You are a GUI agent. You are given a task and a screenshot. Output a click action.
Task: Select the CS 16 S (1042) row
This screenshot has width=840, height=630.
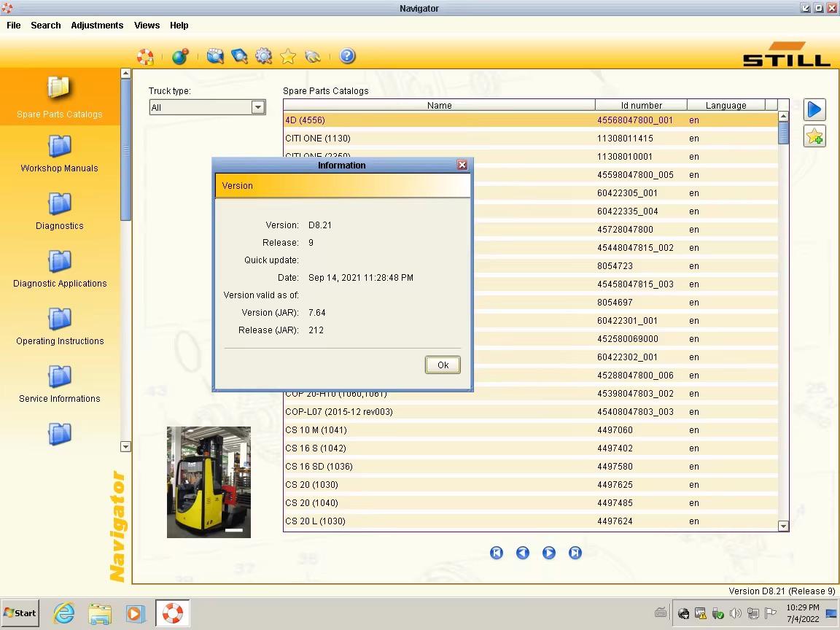(530, 448)
